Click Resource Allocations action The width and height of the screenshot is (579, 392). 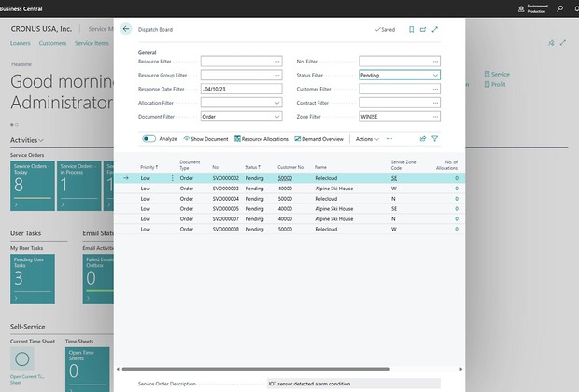[x=261, y=139]
